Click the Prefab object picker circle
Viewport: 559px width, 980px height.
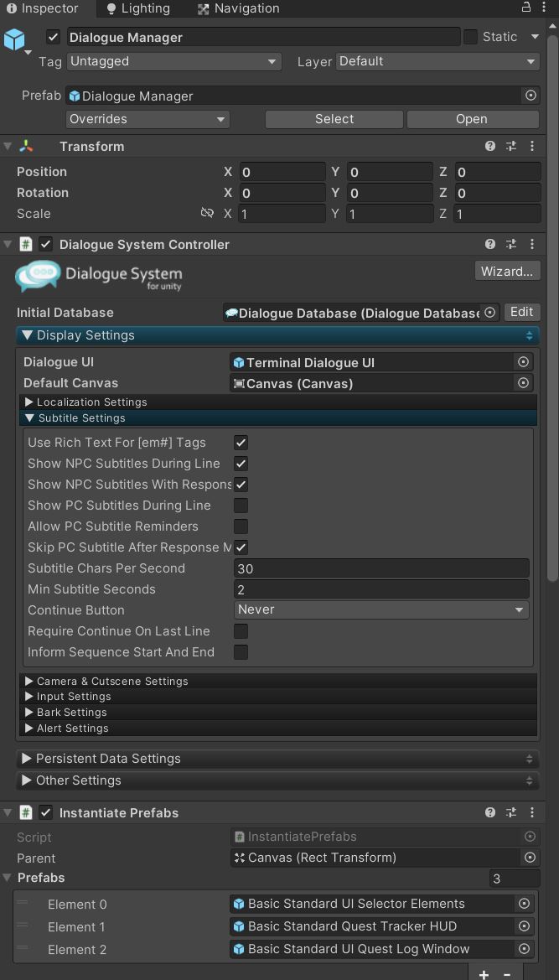(x=531, y=96)
